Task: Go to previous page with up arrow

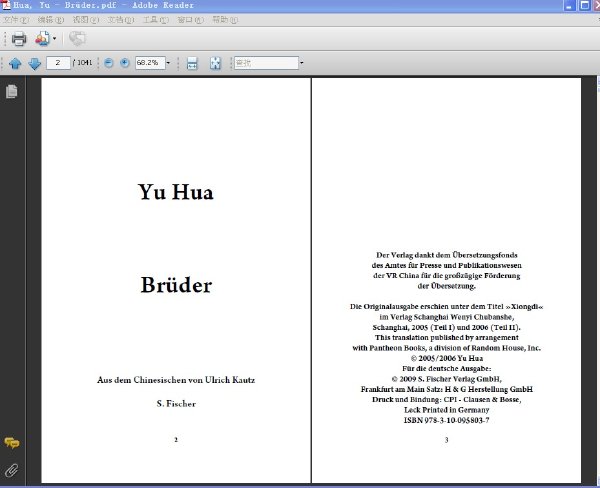Action: [x=15, y=63]
